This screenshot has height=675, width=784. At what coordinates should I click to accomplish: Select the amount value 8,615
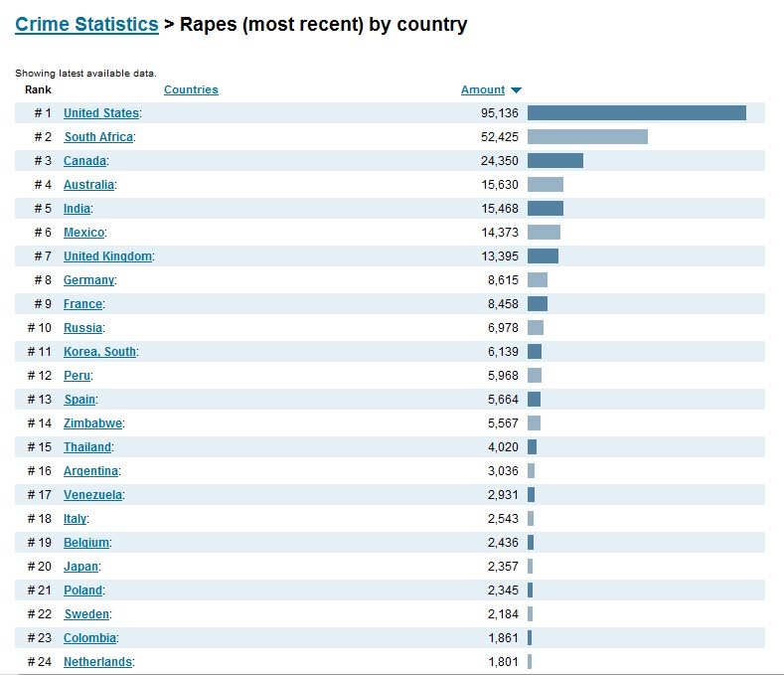point(503,280)
